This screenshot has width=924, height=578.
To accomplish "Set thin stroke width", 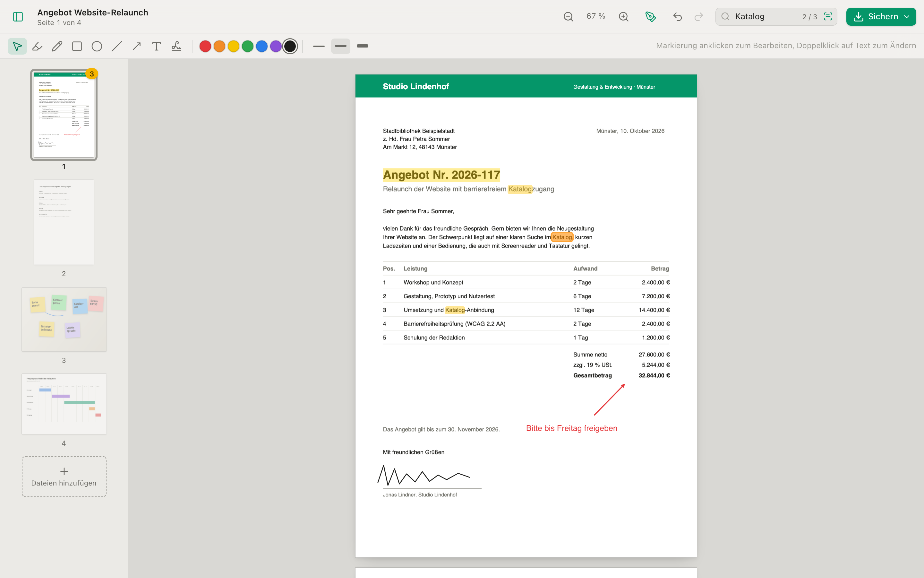I will (319, 46).
